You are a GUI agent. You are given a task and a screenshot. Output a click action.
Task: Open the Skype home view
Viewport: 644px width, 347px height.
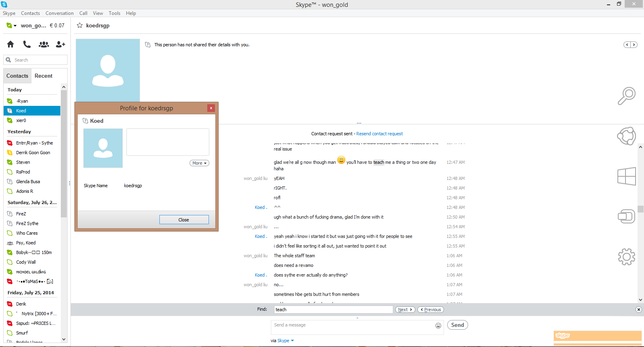coord(10,44)
